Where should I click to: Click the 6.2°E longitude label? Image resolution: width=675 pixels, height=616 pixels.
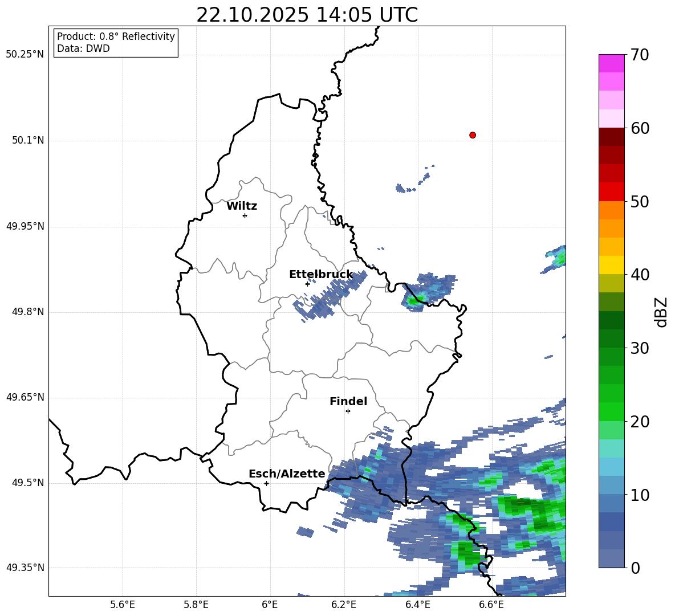click(x=344, y=605)
